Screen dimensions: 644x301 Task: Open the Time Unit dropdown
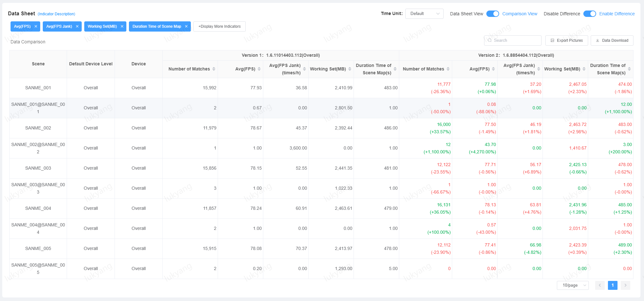tap(424, 14)
